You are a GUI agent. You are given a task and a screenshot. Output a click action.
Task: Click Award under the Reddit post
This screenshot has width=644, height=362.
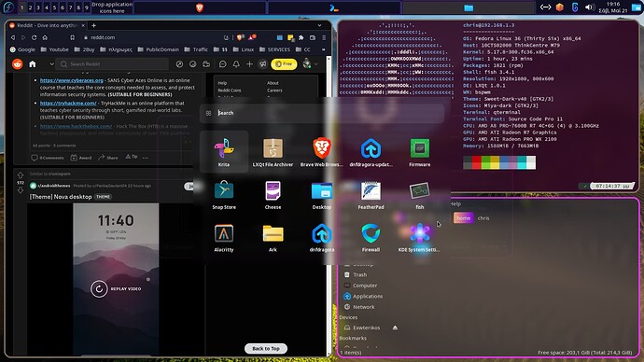click(81, 158)
